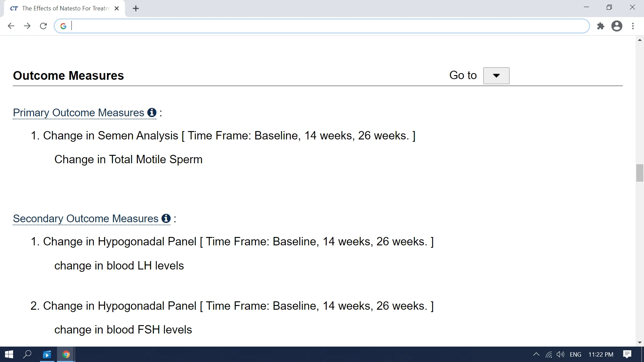Click the browser forward arrow
The width and height of the screenshot is (644, 362).
tap(27, 26)
